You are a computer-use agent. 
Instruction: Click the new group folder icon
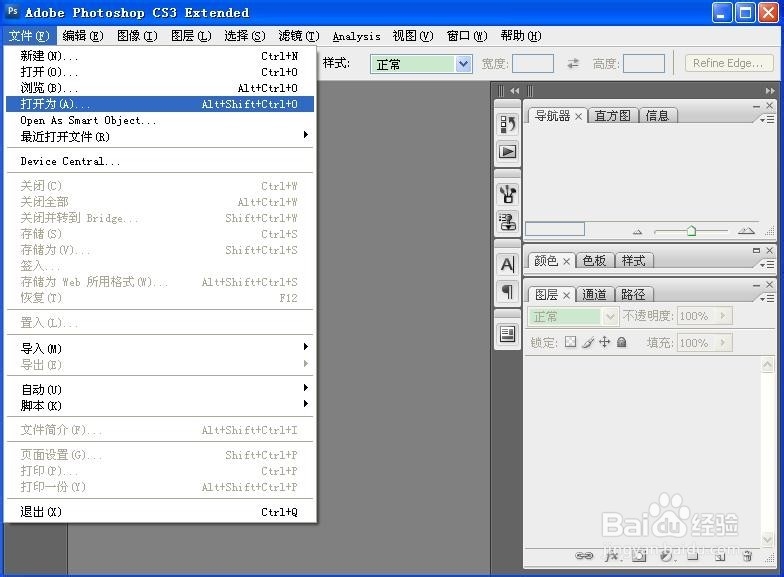(692, 555)
